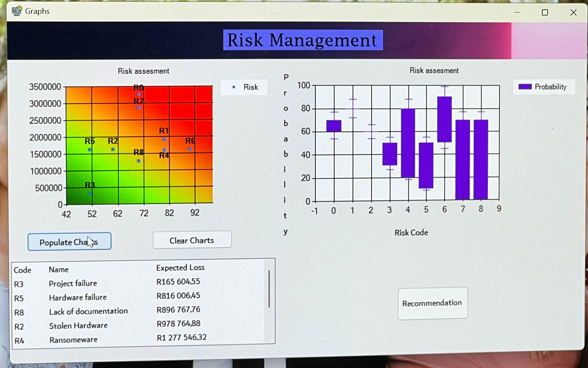Click the purple box for risk code 6
588x368 pixels.
point(444,119)
